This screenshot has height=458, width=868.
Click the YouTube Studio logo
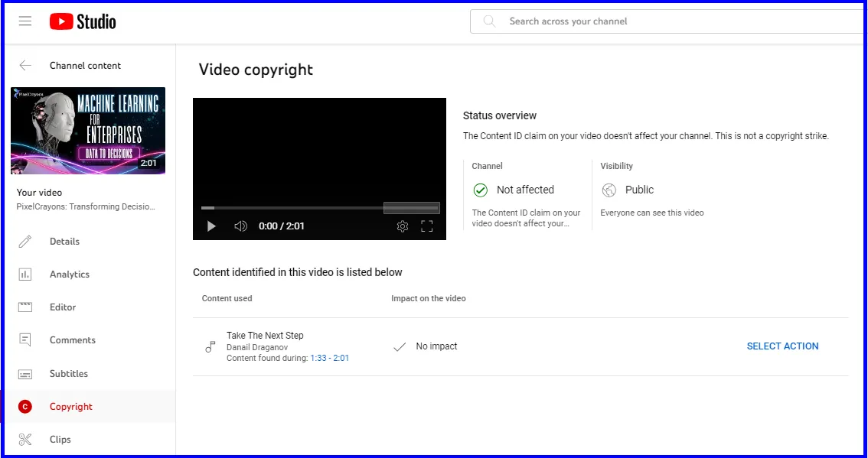pyautogui.click(x=82, y=21)
